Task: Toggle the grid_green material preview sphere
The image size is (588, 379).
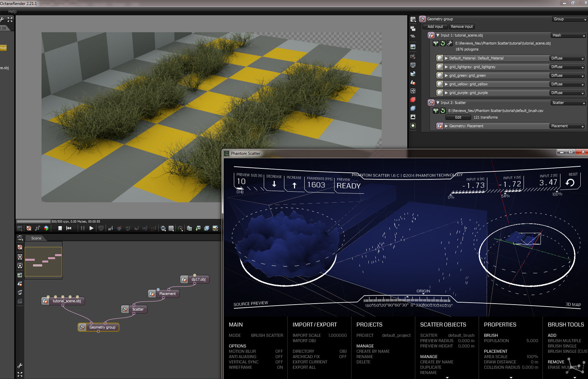Action: point(440,75)
